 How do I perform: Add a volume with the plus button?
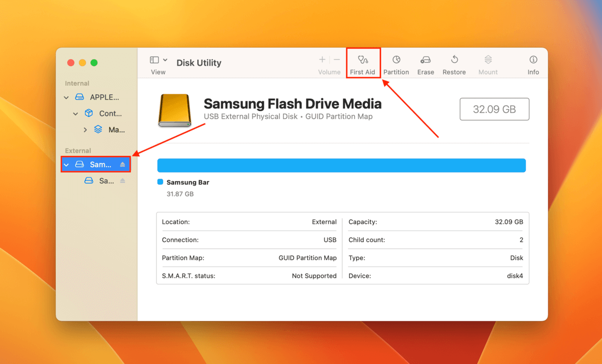322,60
